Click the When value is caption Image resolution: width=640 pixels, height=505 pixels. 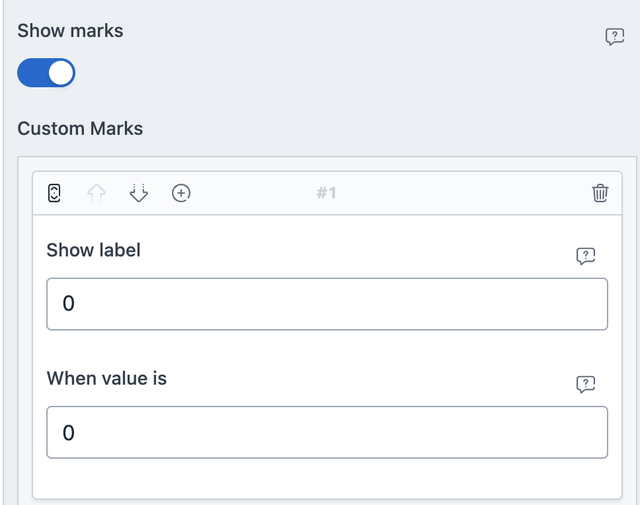[x=106, y=378]
